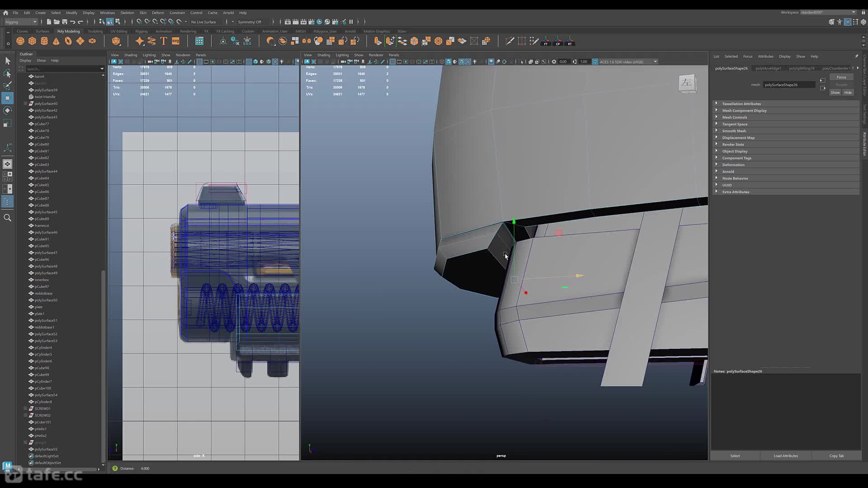Toggle the HumanIK character controls icon

840,22
